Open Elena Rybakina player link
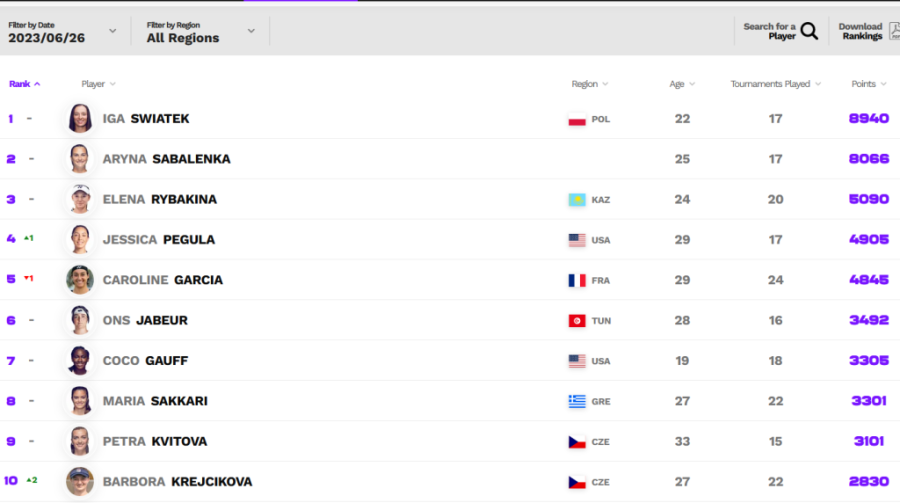The image size is (900, 503). pyautogui.click(x=159, y=200)
